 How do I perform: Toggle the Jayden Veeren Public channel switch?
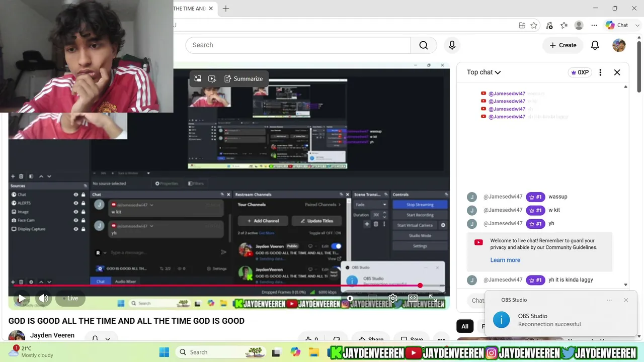click(x=336, y=246)
